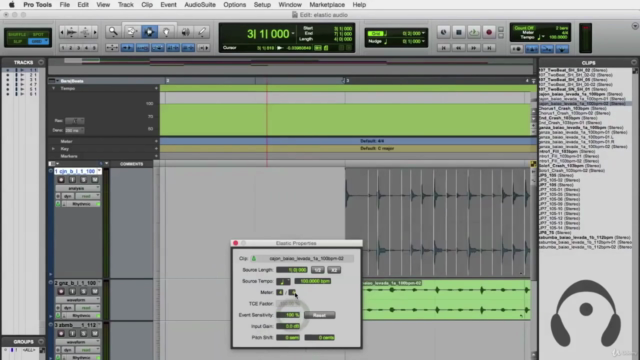Open Grid value dropdown arrow
The height and width of the screenshot is (360, 640).
[424, 33]
